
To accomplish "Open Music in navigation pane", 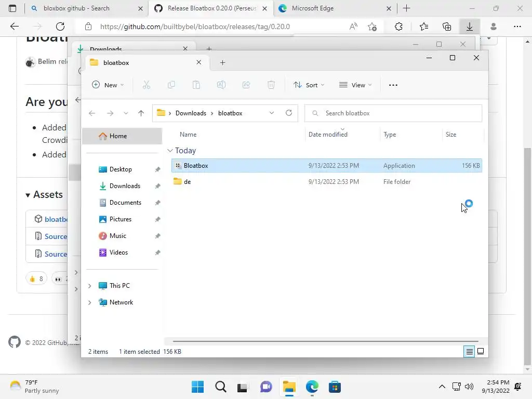I will [117, 236].
